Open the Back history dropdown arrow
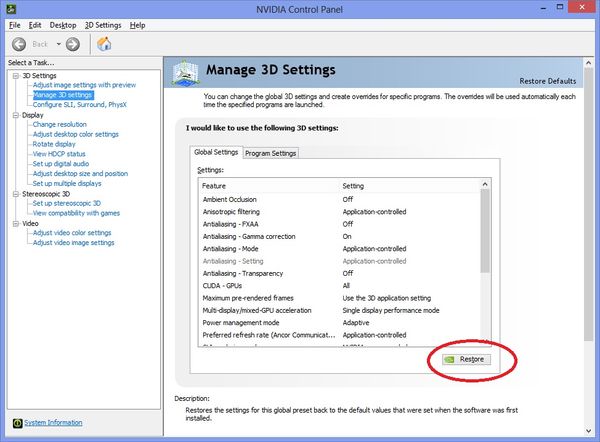600x442 pixels. (x=59, y=44)
